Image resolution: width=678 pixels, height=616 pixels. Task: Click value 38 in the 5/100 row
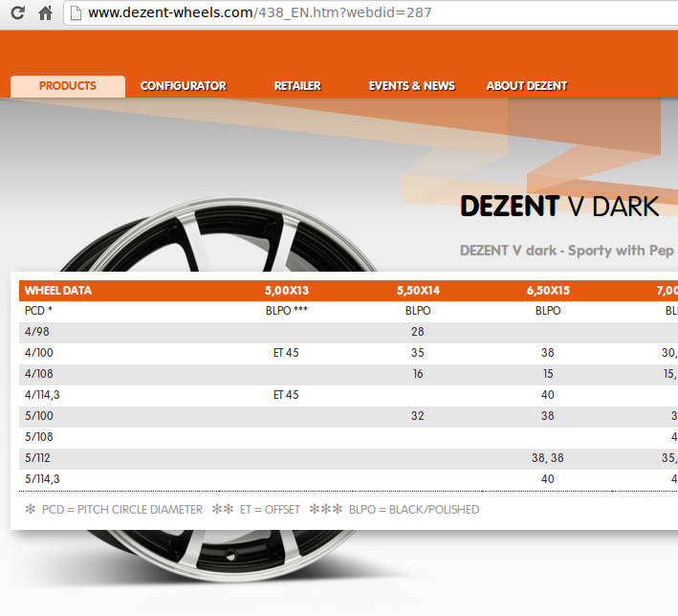tap(548, 416)
